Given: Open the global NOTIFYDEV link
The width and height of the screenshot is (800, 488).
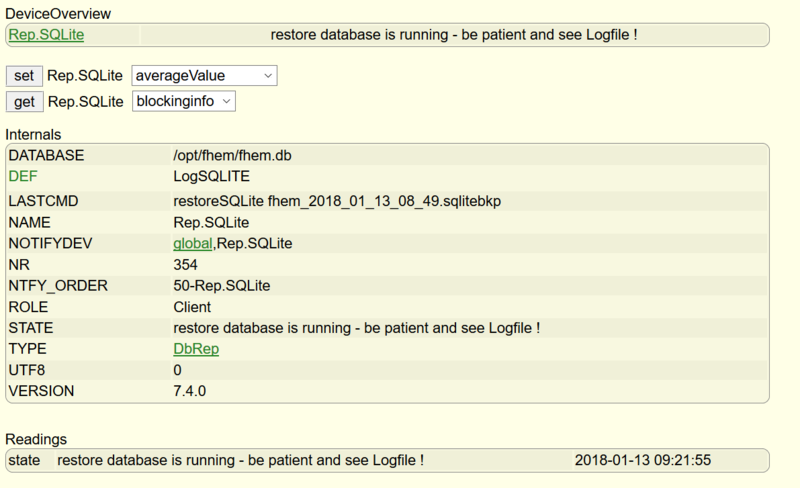Looking at the screenshot, I should pos(192,243).
